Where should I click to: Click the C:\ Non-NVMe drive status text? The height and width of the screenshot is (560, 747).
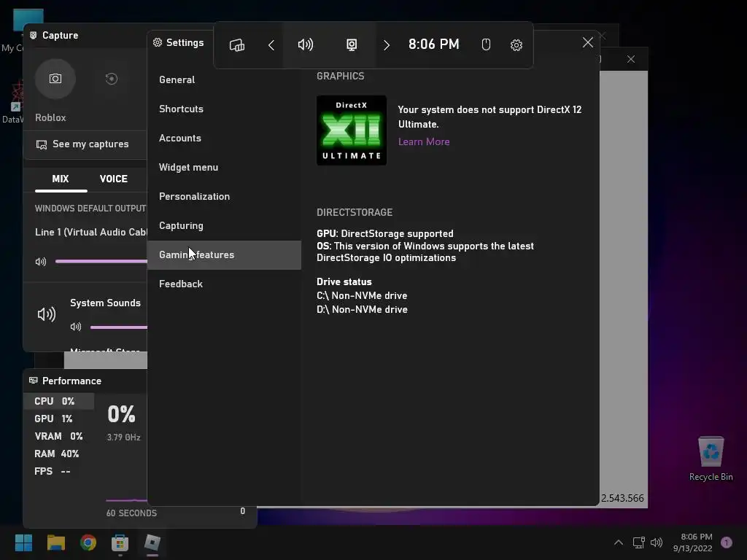pos(362,296)
